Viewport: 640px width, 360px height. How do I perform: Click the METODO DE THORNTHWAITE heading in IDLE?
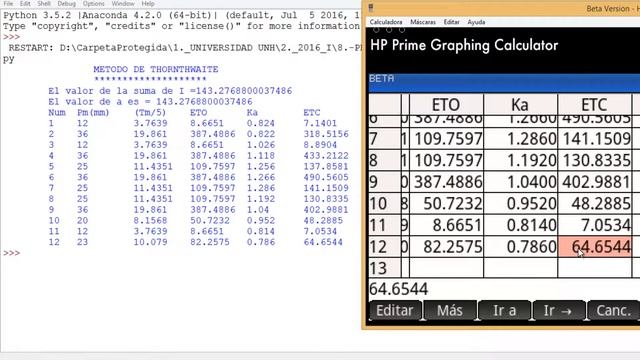click(156, 69)
